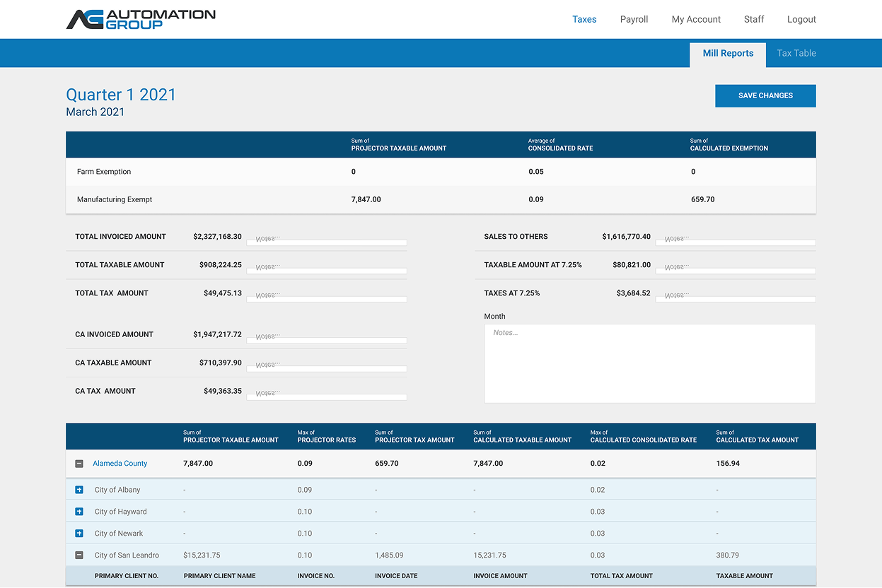882x588 pixels.
Task: Switch to the Tax Table tab
Action: point(796,53)
